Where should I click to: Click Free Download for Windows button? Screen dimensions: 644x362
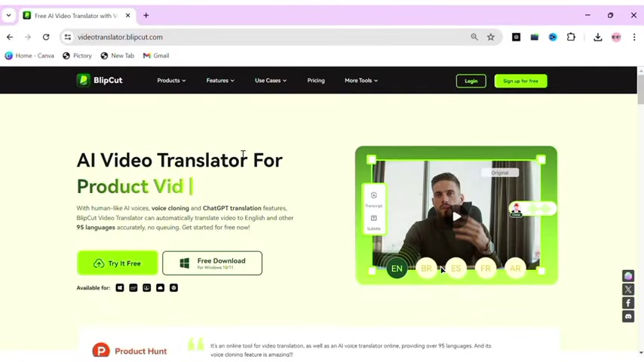point(212,263)
